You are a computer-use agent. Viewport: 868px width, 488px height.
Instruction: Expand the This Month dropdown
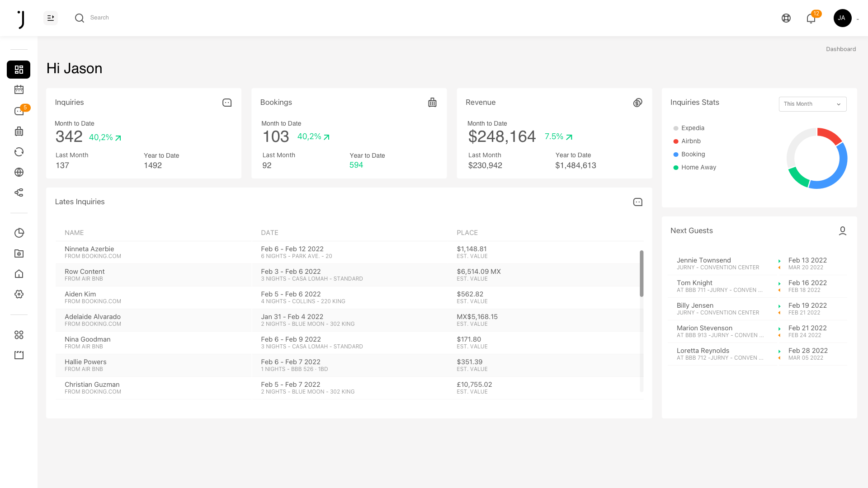[812, 104]
